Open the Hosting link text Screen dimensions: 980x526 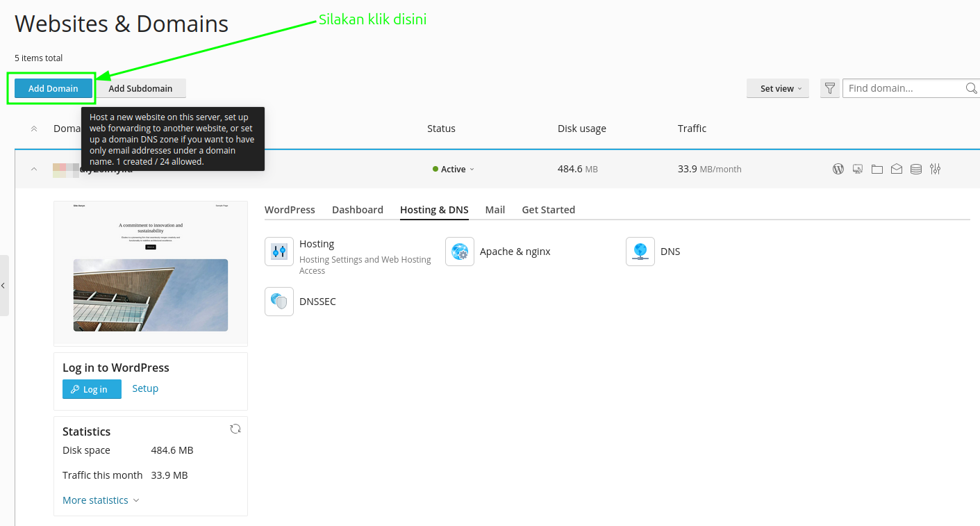click(317, 244)
